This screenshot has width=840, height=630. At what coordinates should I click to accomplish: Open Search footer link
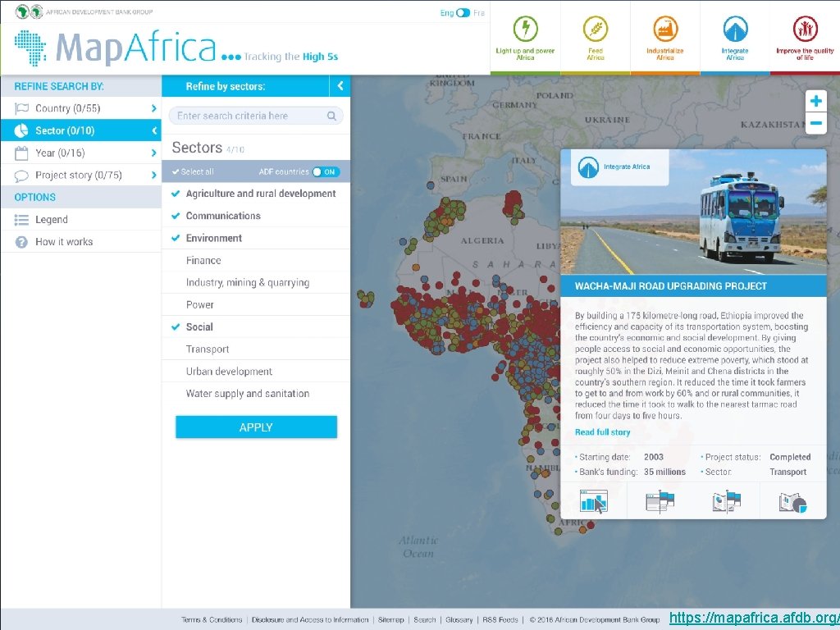[425, 620]
